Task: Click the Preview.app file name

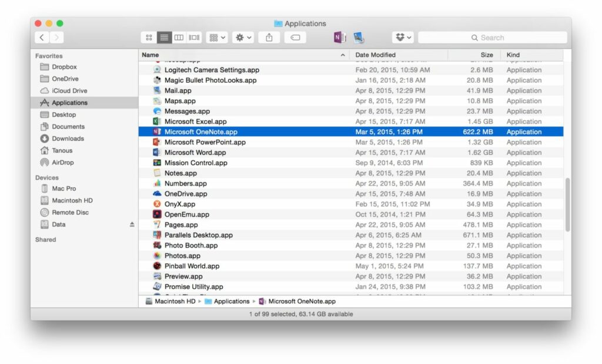Action: [x=183, y=277]
